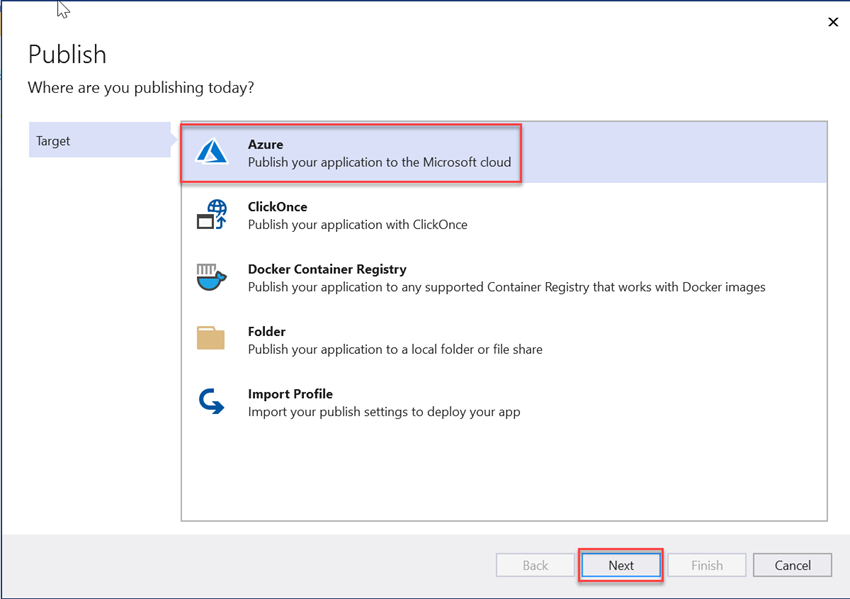Screen dimensions: 850x599
Task: Close the Publish dialog
Action: pyautogui.click(x=833, y=21)
